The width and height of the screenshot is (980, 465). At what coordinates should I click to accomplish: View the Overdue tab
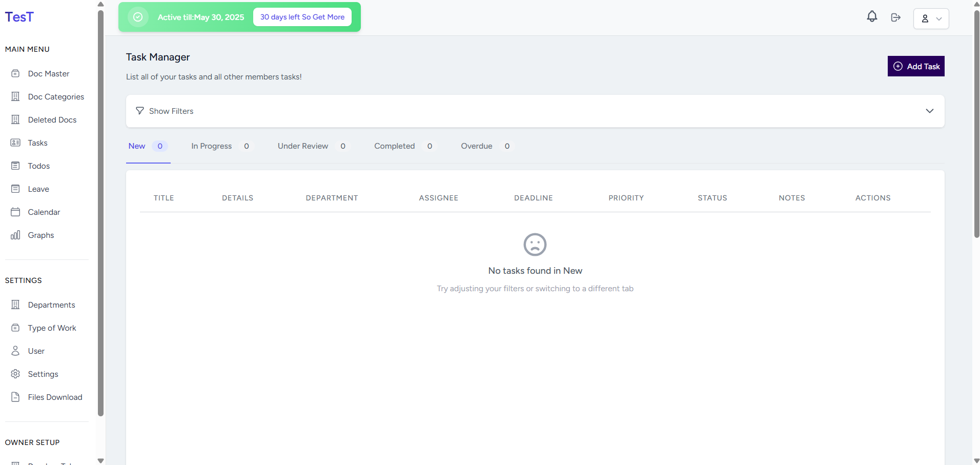click(487, 146)
